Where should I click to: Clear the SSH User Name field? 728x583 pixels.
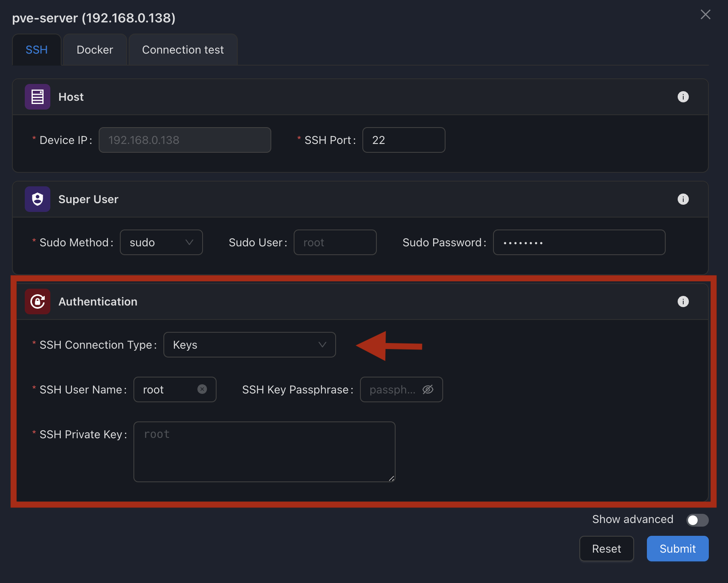coord(202,389)
